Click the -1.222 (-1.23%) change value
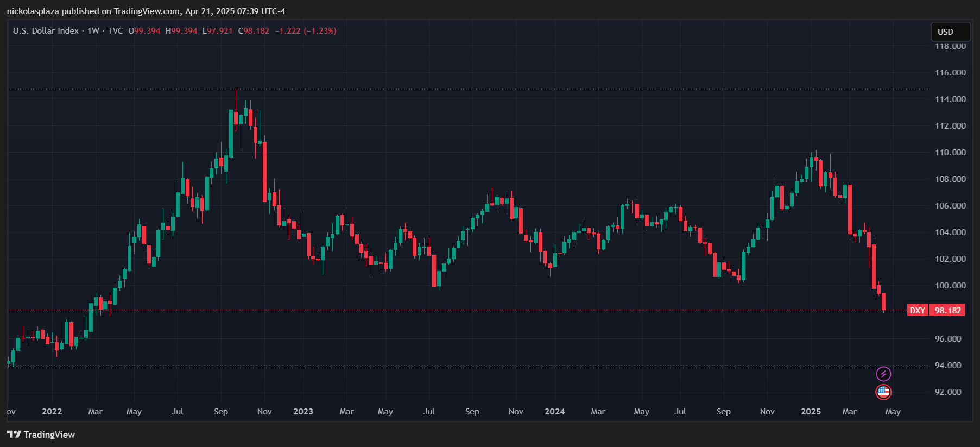The height and width of the screenshot is (447, 980). click(x=306, y=31)
